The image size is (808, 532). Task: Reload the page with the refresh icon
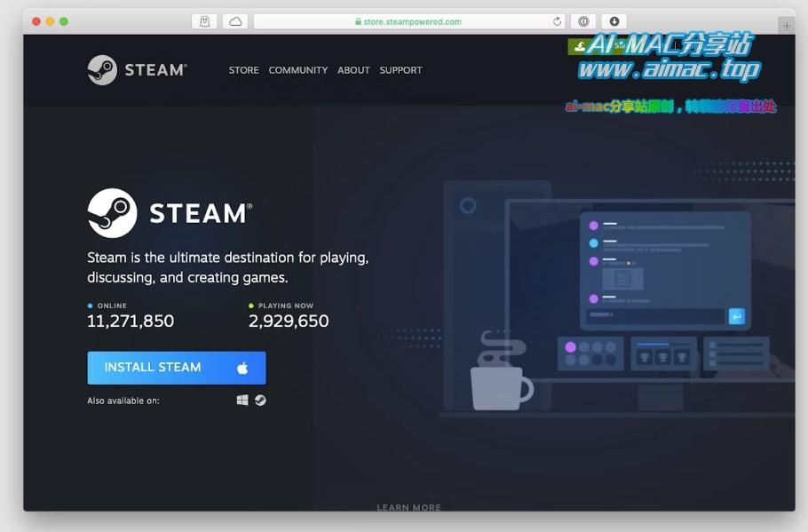click(557, 21)
